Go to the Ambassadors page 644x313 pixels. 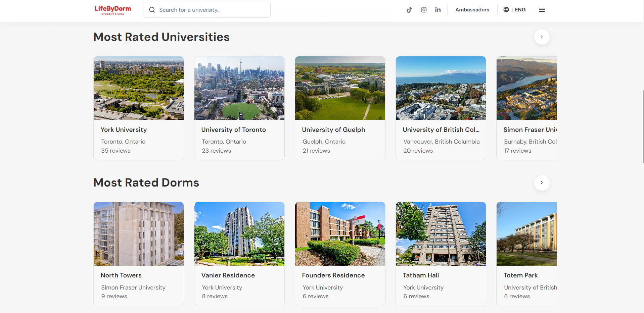472,10
